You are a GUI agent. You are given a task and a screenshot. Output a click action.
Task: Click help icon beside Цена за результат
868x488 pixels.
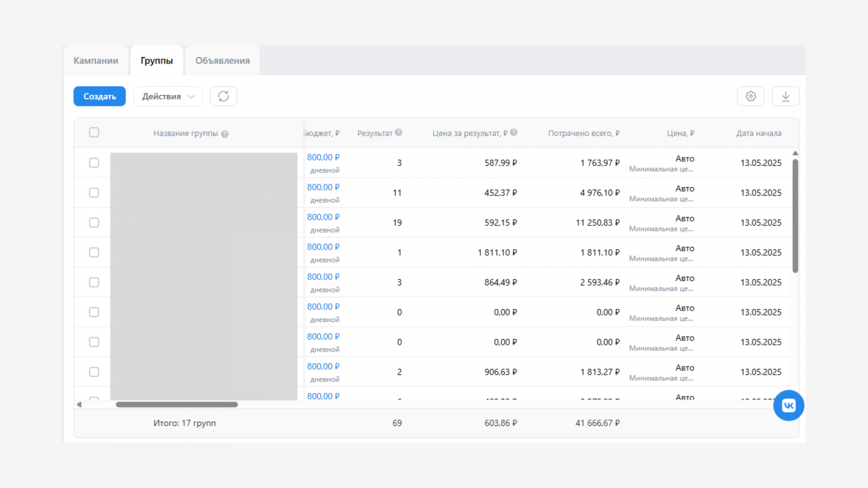514,133
